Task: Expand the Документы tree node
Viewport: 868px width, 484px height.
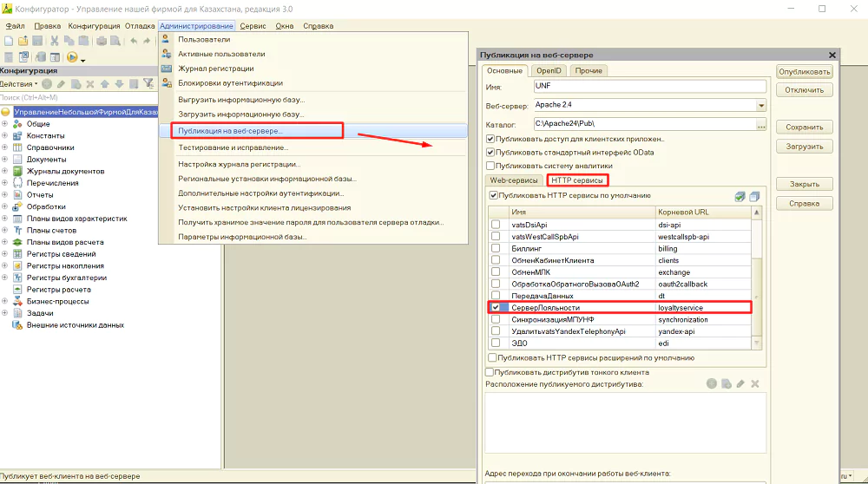Action: 4,160
